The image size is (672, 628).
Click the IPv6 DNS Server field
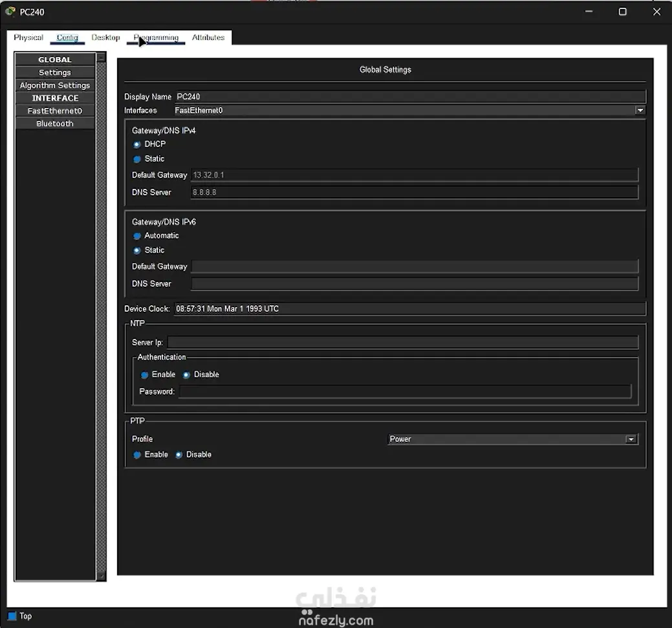[x=415, y=283]
